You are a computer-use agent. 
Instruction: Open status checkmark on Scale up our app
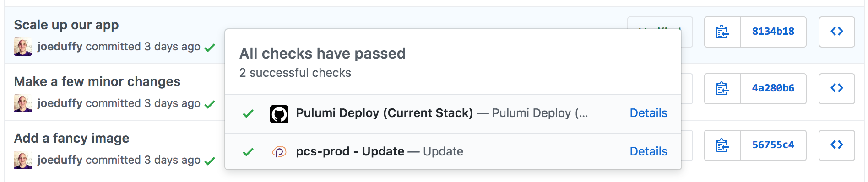(x=210, y=48)
